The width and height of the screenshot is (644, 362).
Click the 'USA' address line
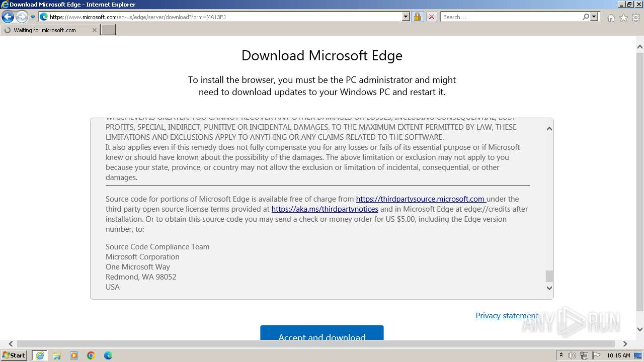(x=113, y=287)
